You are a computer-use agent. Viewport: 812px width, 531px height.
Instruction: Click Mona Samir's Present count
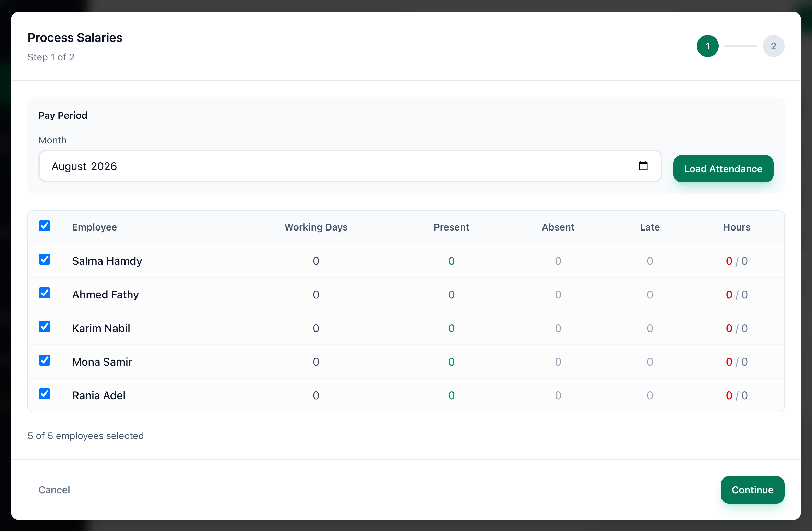pos(451,362)
